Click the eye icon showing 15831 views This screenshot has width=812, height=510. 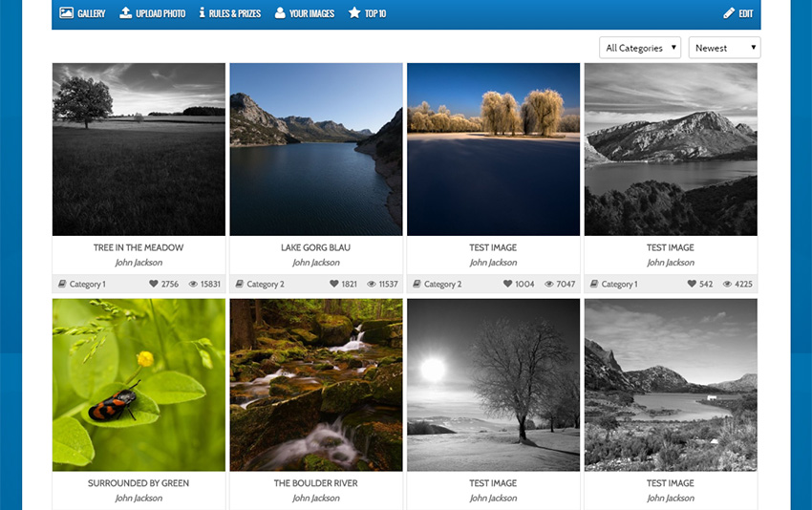pos(193,284)
